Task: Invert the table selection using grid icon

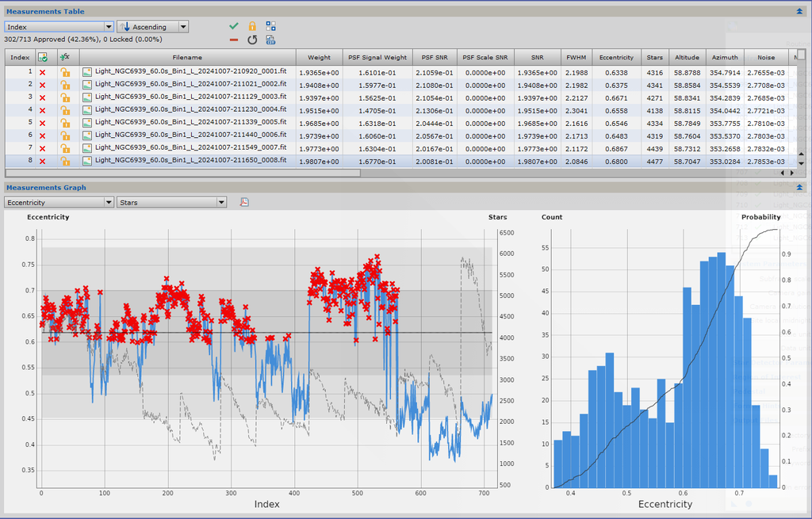Action: pyautogui.click(x=271, y=26)
